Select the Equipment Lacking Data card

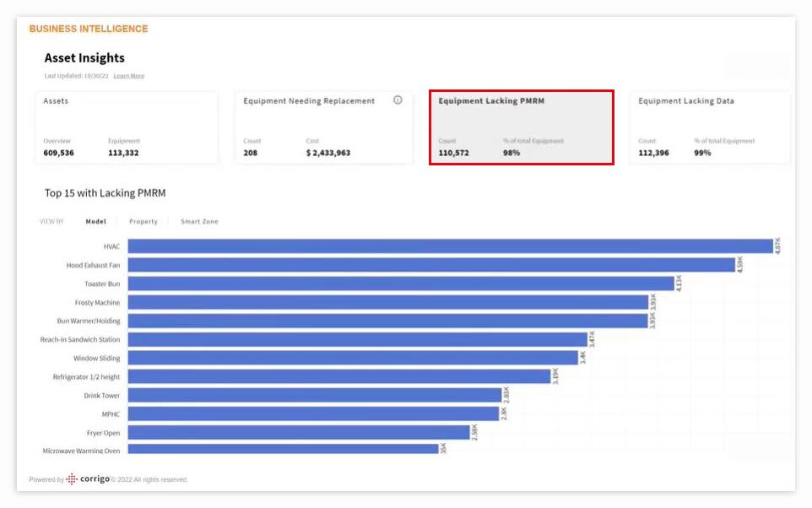click(x=710, y=127)
